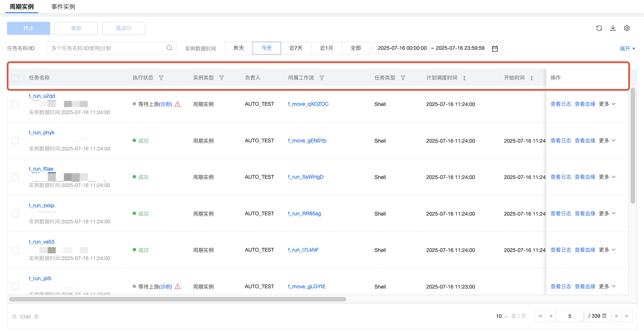Expand 更多 menu for t_run_u2qd
Image resolution: width=644 pixels, height=331 pixels.
[x=607, y=104]
